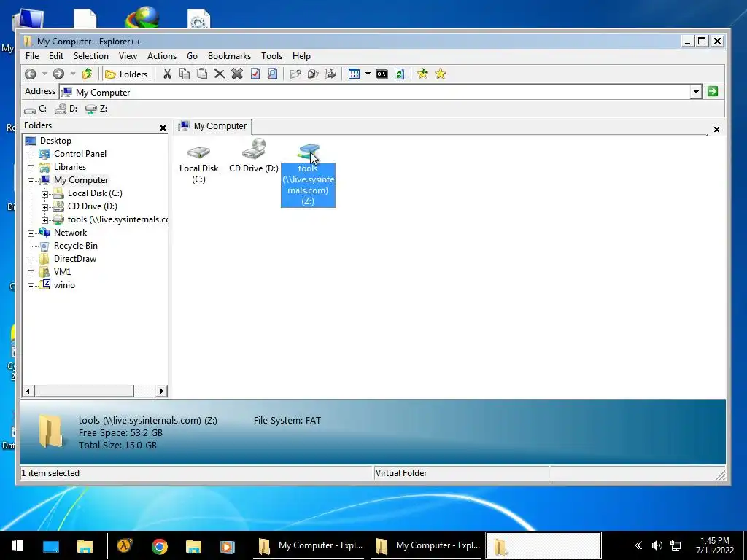Image resolution: width=747 pixels, height=560 pixels.
Task: Select tools (Z:) network drive icon
Action: (308, 174)
